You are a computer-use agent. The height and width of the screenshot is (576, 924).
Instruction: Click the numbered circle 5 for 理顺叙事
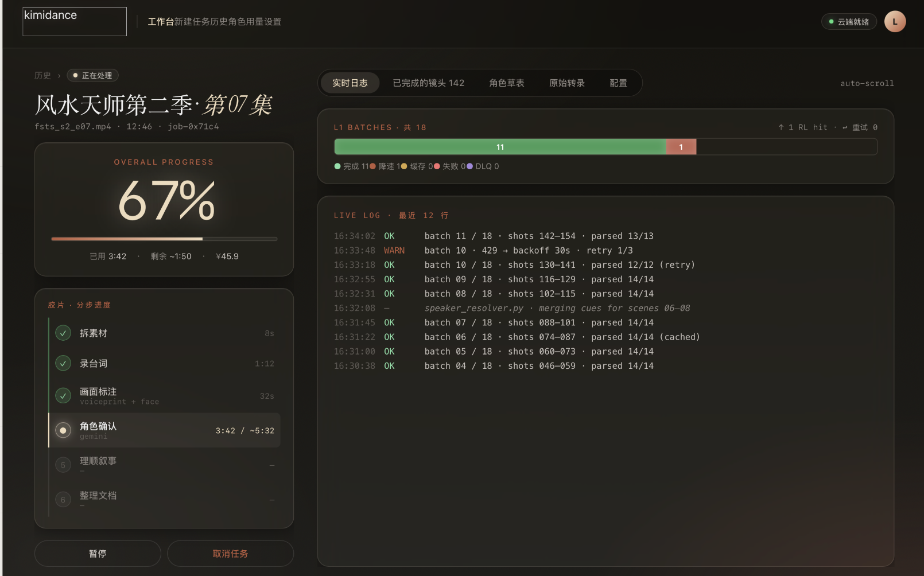pyautogui.click(x=63, y=465)
